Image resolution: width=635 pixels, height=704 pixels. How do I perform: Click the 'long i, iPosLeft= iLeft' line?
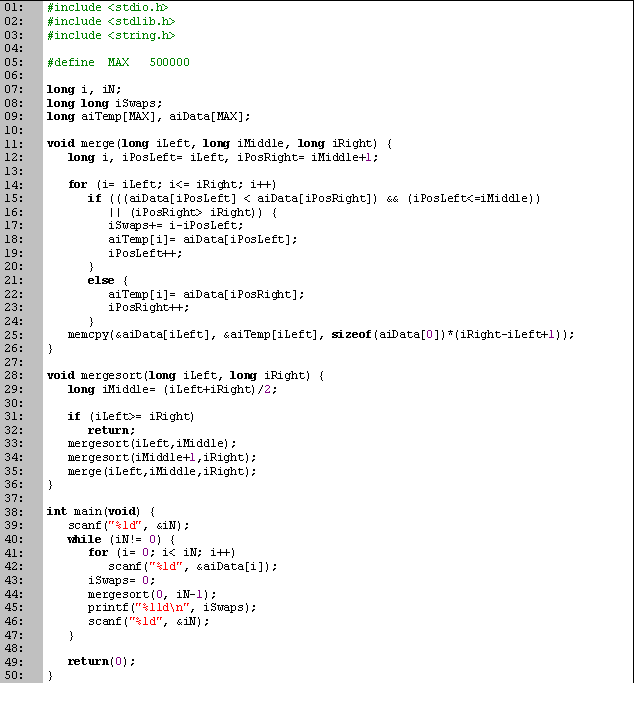pos(223,158)
